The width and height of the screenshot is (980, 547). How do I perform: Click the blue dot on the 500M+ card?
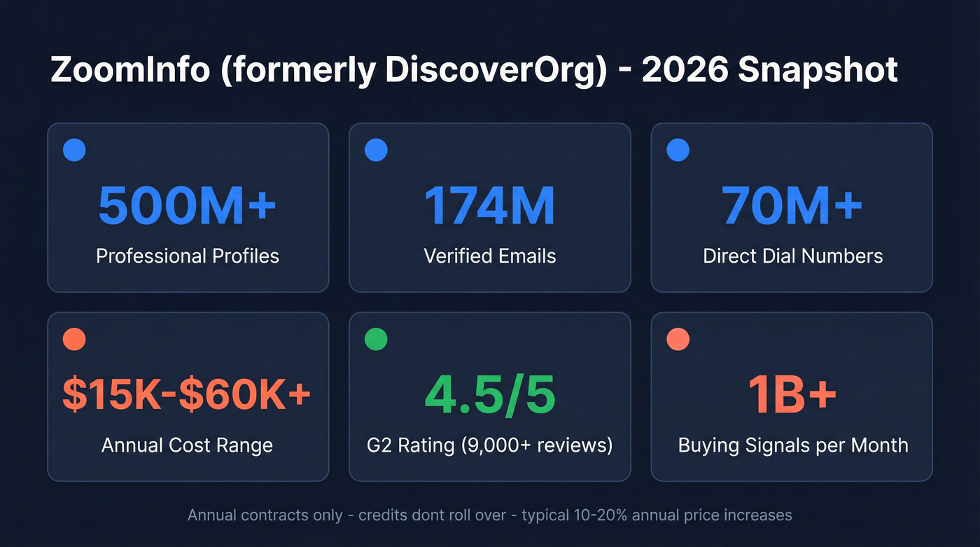coord(73,149)
